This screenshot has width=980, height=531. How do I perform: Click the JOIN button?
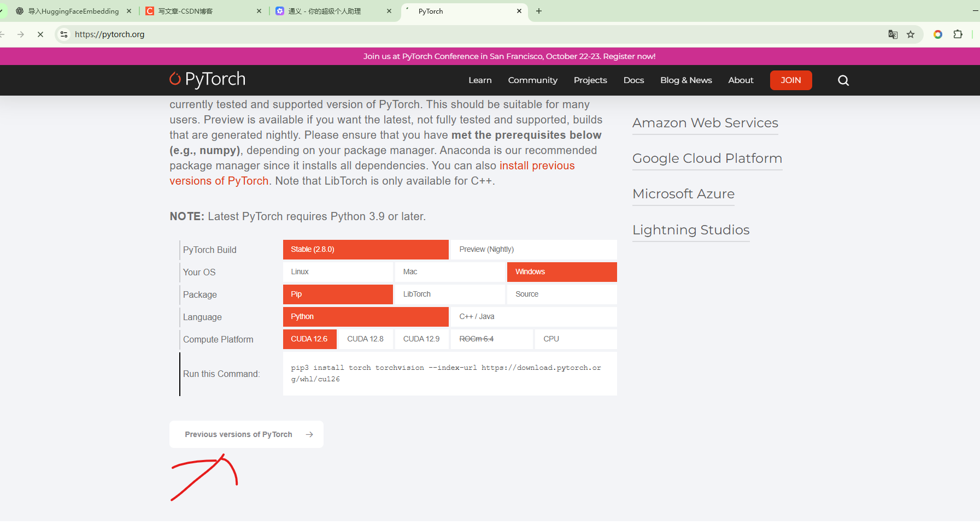point(791,80)
